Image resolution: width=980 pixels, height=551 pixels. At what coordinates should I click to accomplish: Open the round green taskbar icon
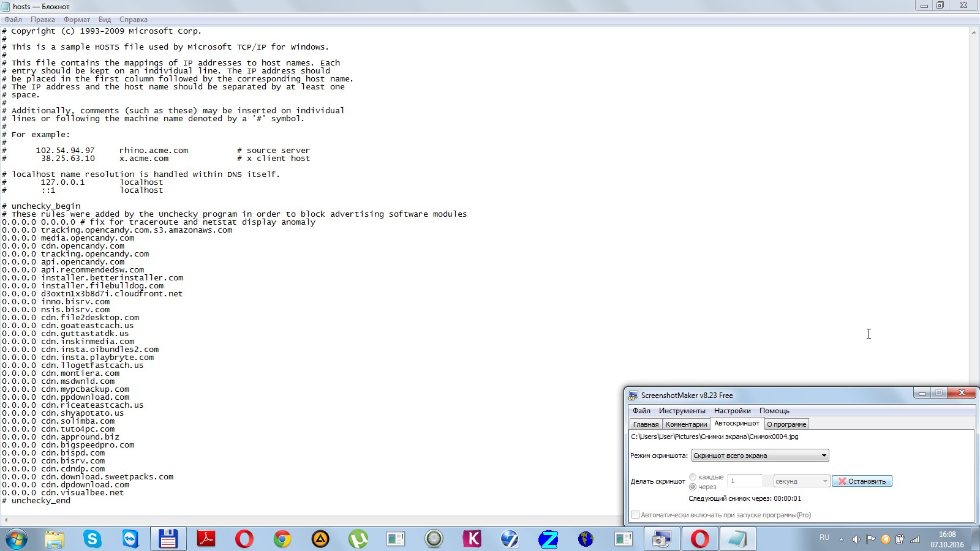434,539
